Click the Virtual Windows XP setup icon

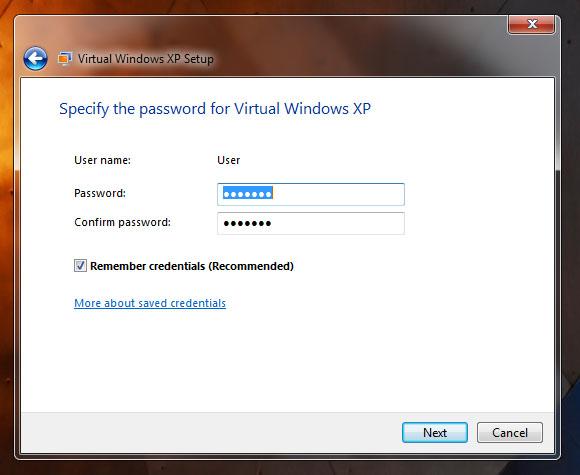[64, 59]
